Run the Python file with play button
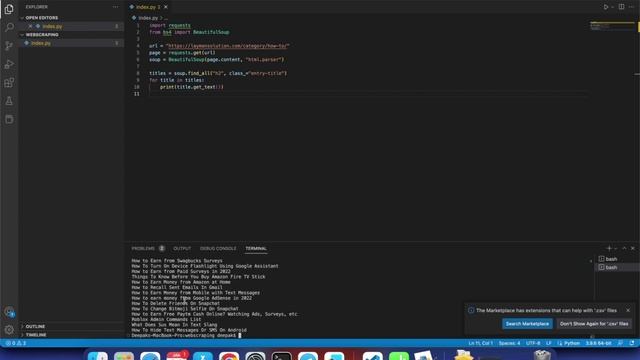 point(606,7)
